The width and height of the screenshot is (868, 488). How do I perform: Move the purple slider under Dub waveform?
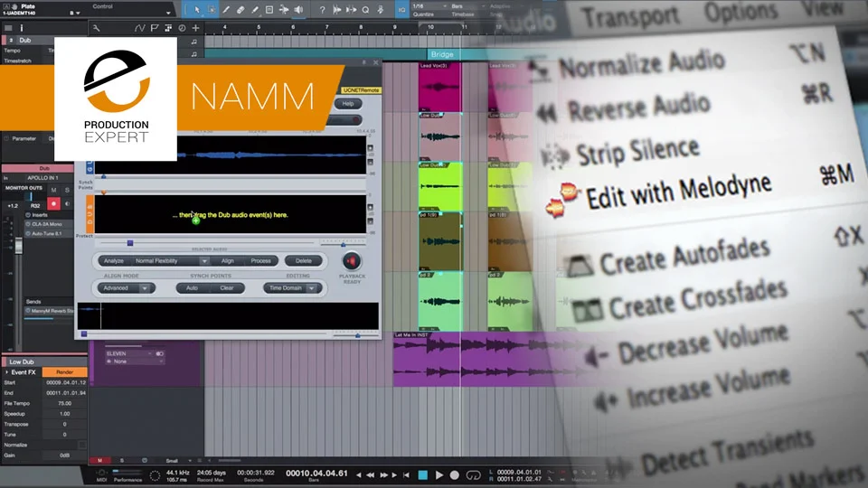click(x=130, y=243)
